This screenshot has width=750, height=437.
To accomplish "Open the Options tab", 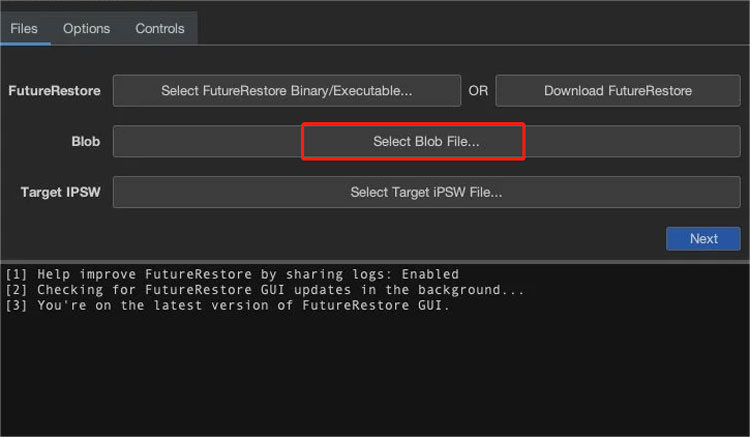I will point(86,29).
